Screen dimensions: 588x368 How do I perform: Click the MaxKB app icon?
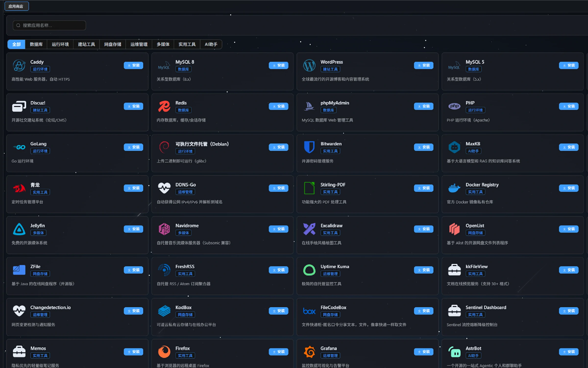pos(454,147)
